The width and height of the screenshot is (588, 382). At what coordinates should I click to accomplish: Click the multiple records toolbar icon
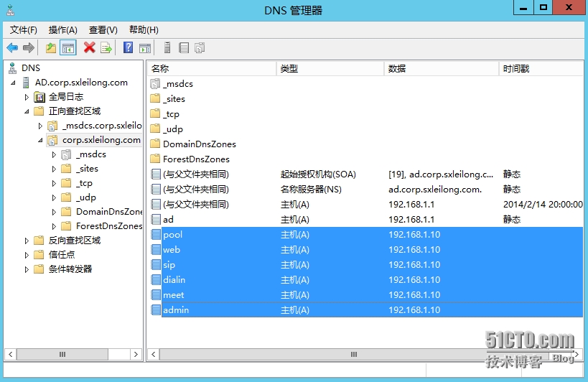(x=200, y=47)
